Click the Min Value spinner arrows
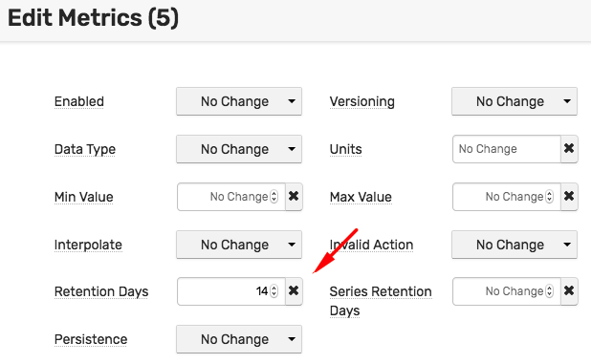Screen dimensions: 591x364 (x=274, y=197)
